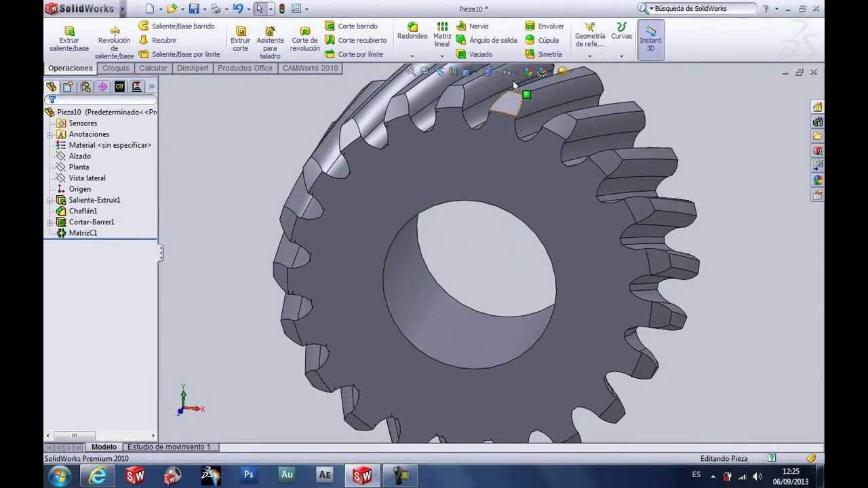Click the feature tree filter field
The height and width of the screenshot is (488, 868).
pos(100,100)
